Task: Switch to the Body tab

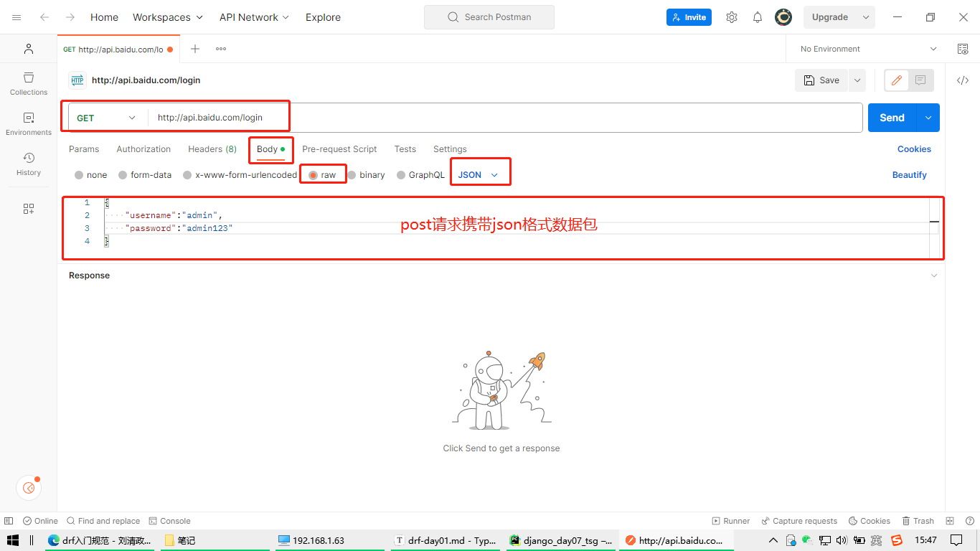Action: pos(271,149)
